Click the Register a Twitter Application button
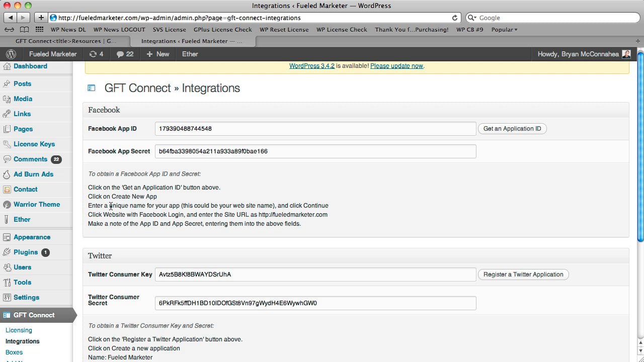 523,275
